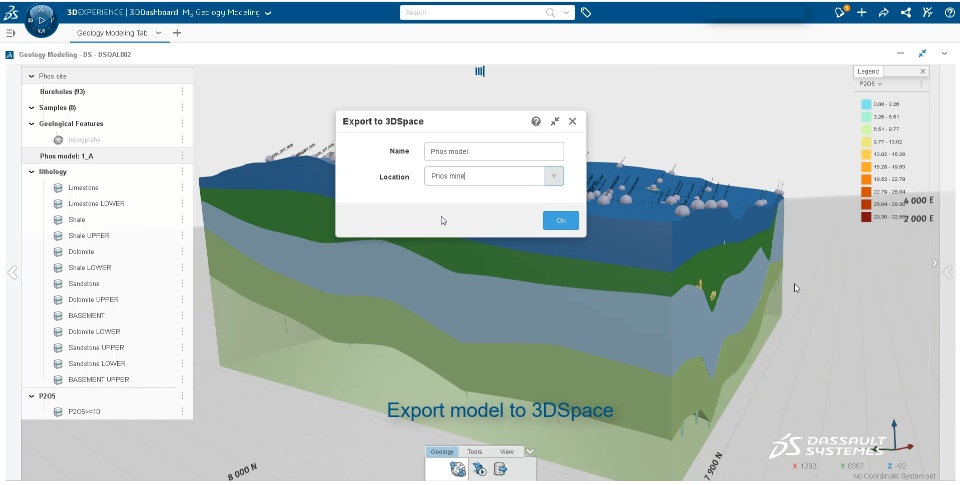Switch to the View action bar tab
960x485 pixels.
click(507, 452)
